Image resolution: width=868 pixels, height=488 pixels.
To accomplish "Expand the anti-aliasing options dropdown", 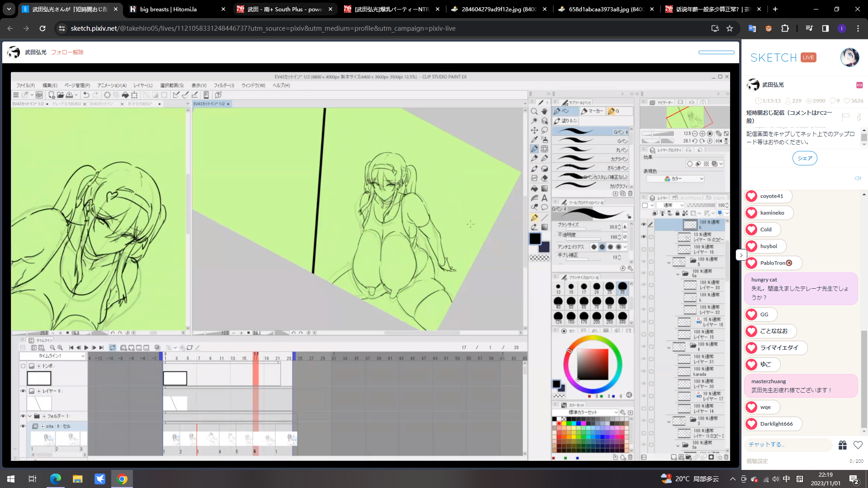I will pos(625,247).
